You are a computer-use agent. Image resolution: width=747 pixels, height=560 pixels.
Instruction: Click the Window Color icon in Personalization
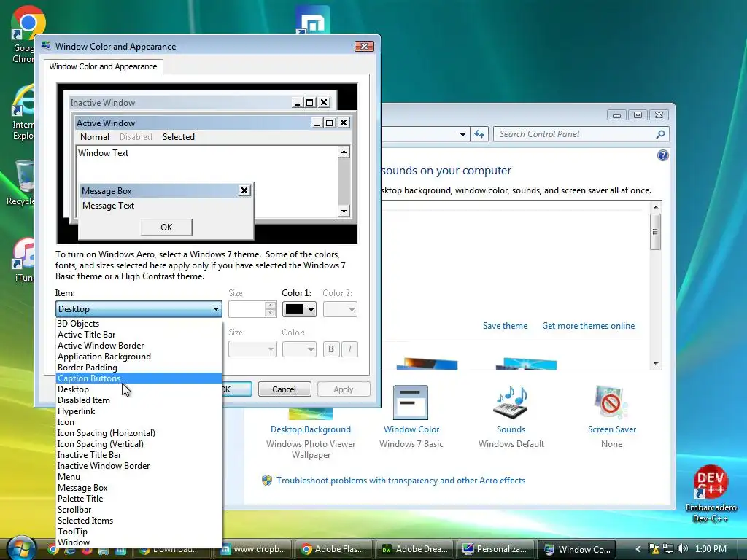coord(411,402)
